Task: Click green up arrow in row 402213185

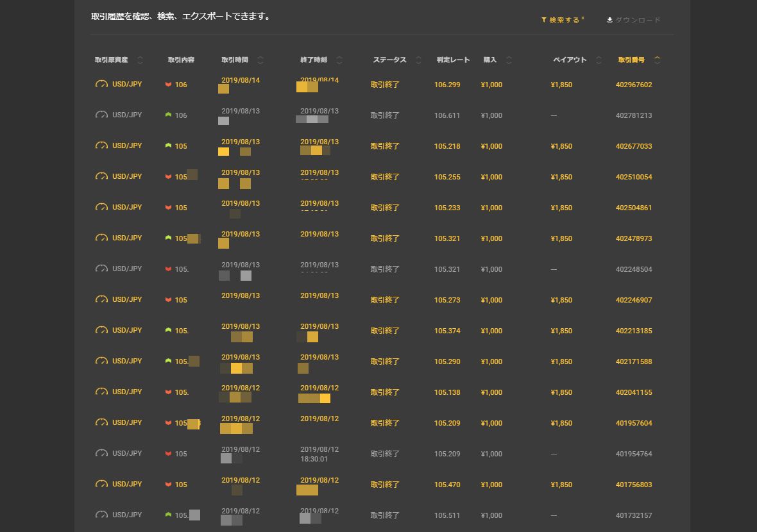Action: click(169, 330)
